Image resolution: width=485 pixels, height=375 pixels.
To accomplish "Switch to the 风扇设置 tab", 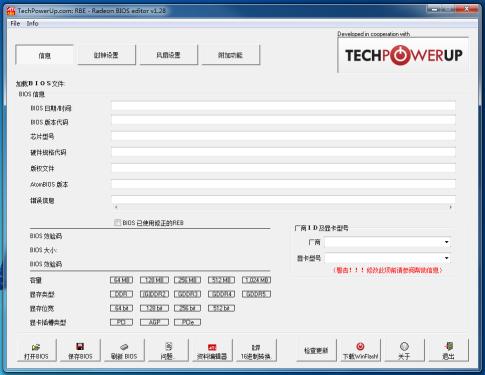I will point(168,55).
